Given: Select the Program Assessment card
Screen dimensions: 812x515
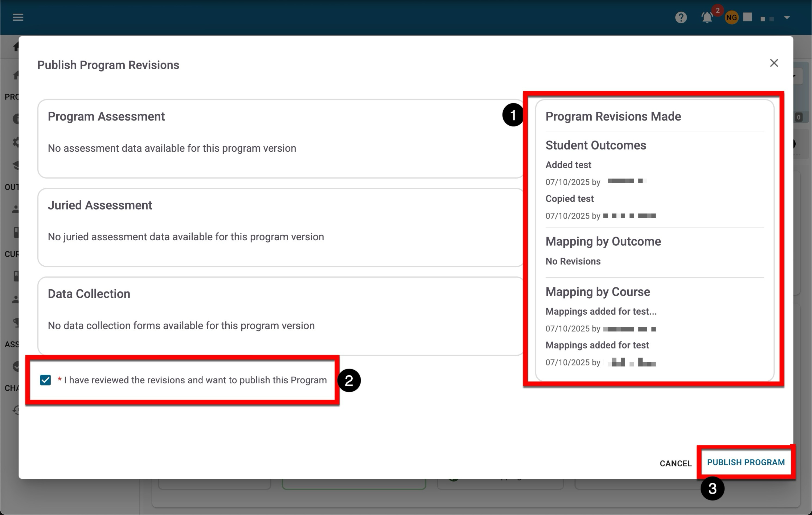Looking at the screenshot, I should click(280, 138).
